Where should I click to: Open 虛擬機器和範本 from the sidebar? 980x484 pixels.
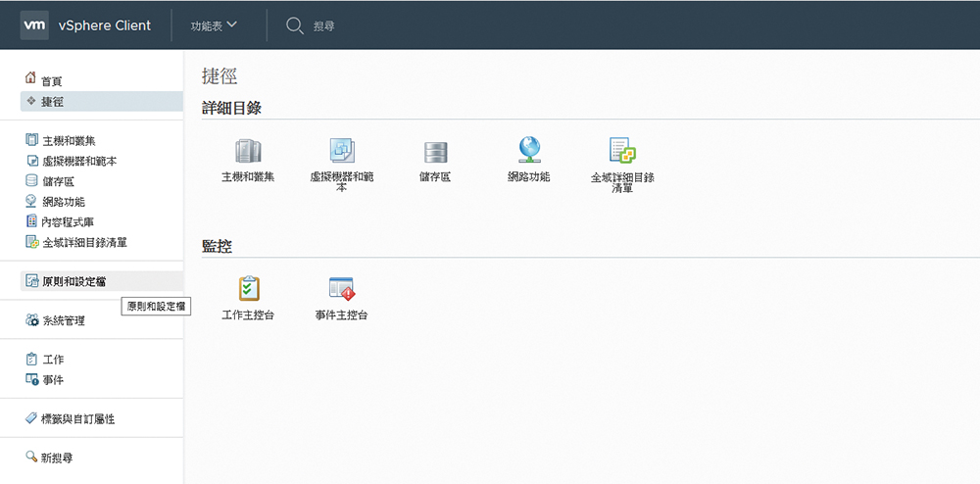point(79,161)
